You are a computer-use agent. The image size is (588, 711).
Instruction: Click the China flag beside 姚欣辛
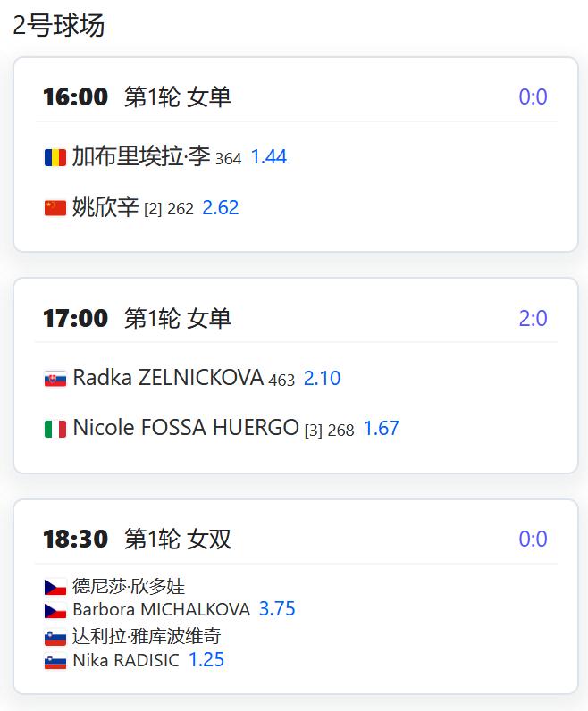point(55,208)
